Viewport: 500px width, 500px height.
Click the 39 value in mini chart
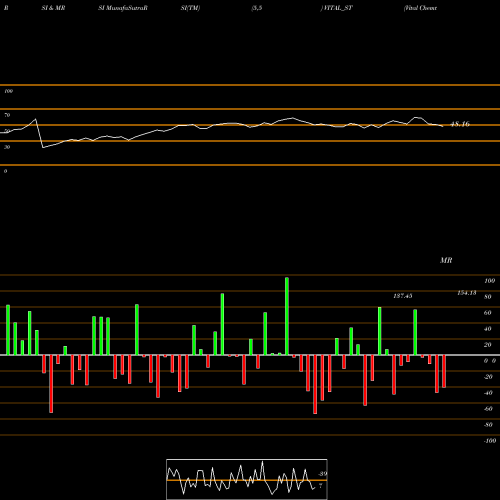click(323, 474)
